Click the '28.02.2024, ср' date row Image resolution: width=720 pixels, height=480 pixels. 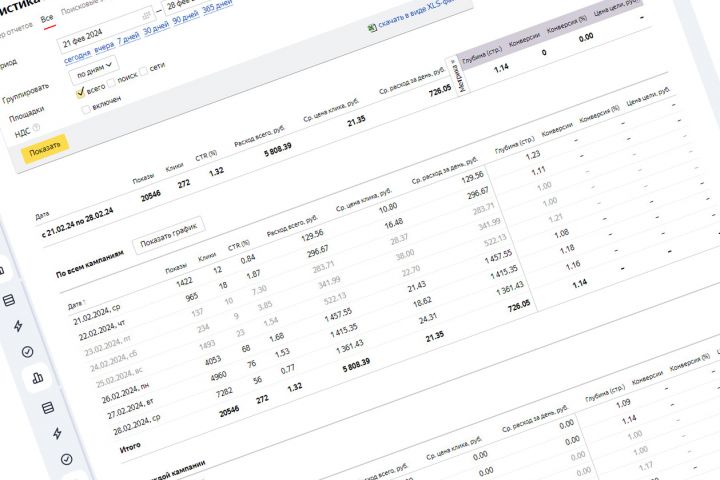136,425
